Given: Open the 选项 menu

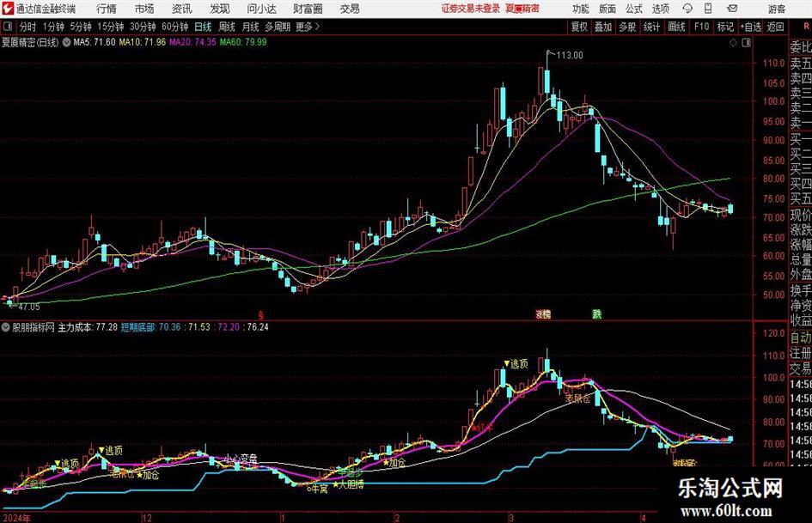Looking at the screenshot, I should pos(660,9).
